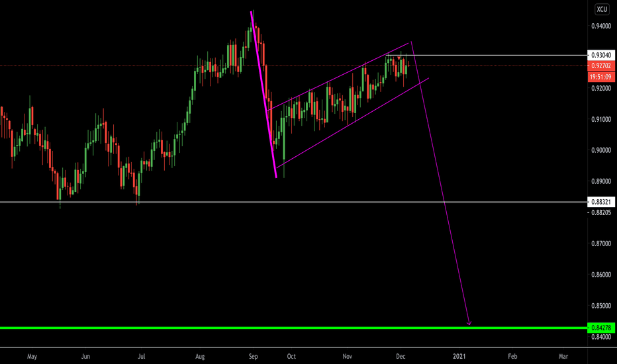Click the May label on time axis
The height and width of the screenshot is (364, 617).
(32, 357)
